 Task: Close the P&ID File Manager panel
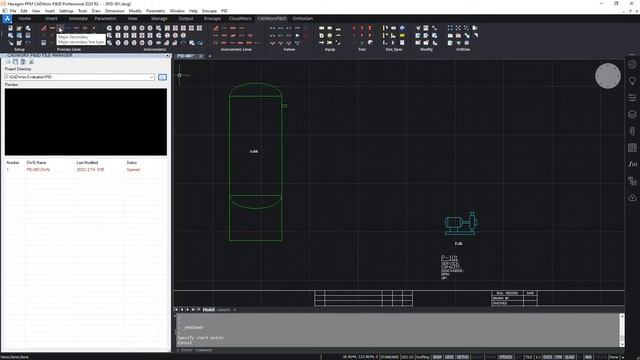[167, 56]
